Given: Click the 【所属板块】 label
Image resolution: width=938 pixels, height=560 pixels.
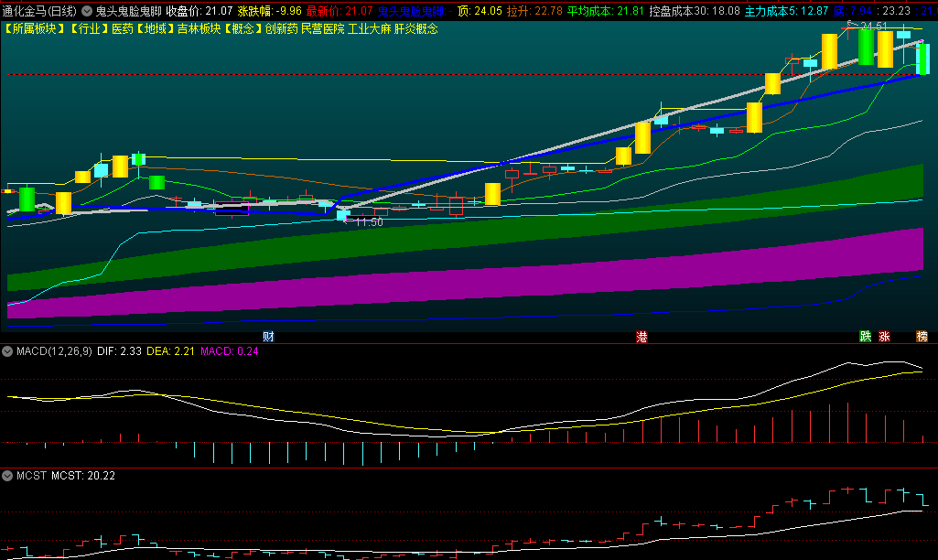Looking at the screenshot, I should point(34,28).
